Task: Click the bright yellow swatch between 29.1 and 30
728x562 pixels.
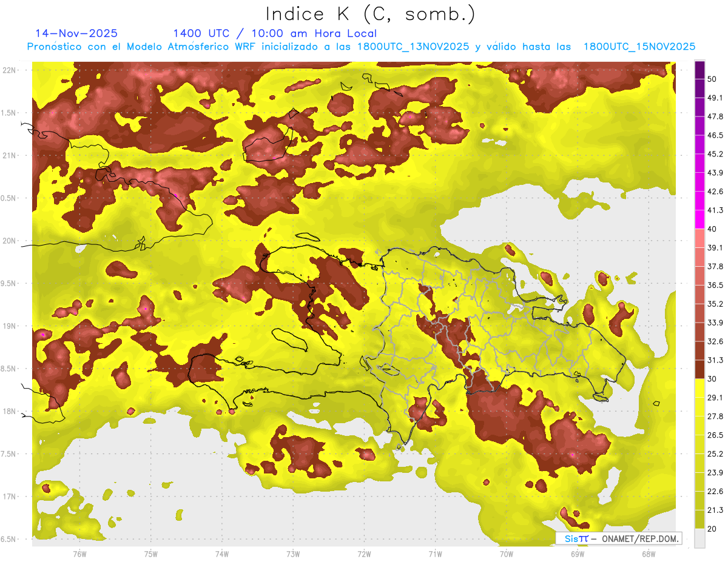Action: tap(700, 389)
